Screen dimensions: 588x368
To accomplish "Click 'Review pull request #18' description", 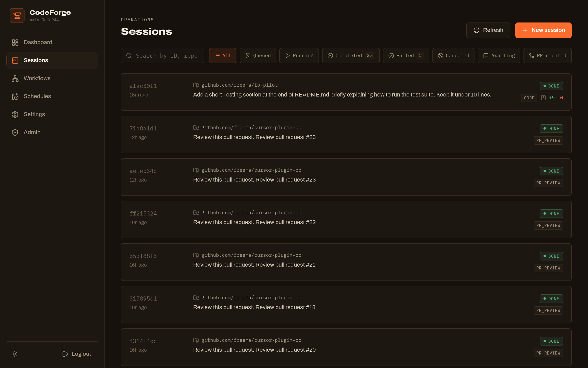I will click(285, 307).
